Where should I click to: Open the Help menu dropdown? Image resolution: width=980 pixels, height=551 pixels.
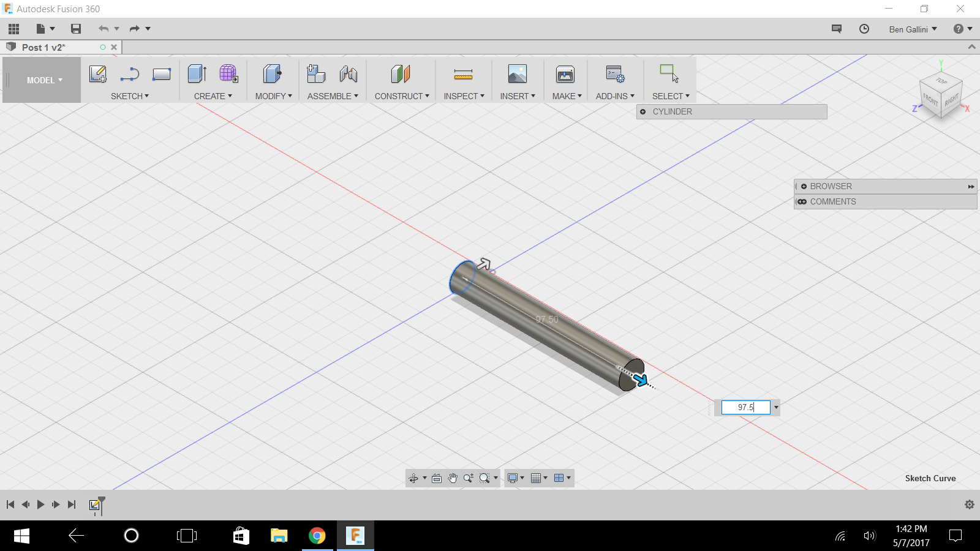pos(963,29)
